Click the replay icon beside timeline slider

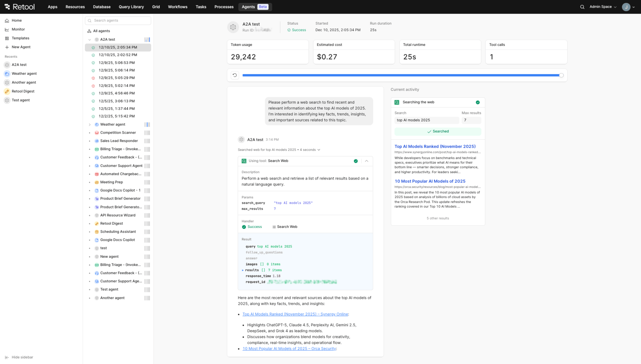pos(235,75)
